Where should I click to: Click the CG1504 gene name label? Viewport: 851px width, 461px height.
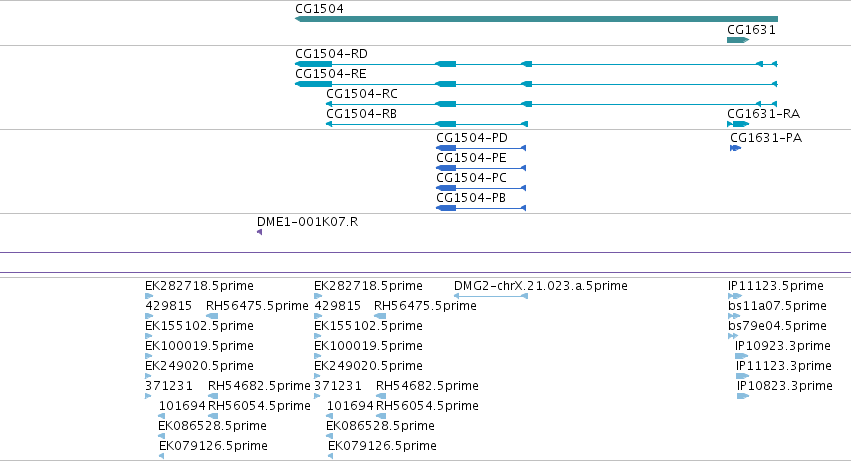tap(320, 9)
